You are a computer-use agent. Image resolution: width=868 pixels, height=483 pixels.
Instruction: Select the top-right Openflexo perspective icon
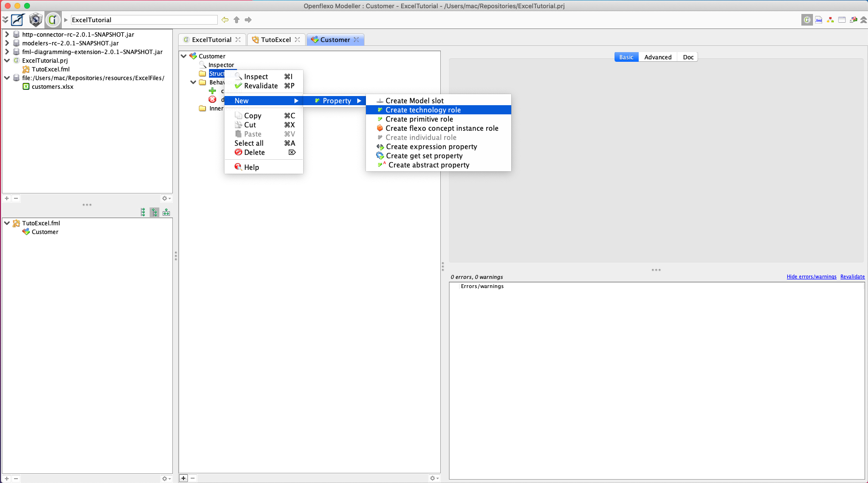[807, 20]
